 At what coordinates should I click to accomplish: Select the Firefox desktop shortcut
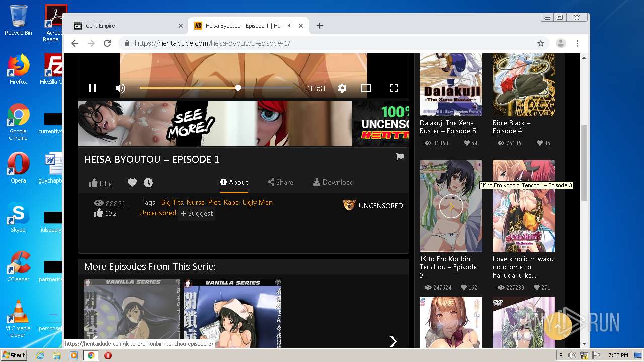(x=18, y=69)
